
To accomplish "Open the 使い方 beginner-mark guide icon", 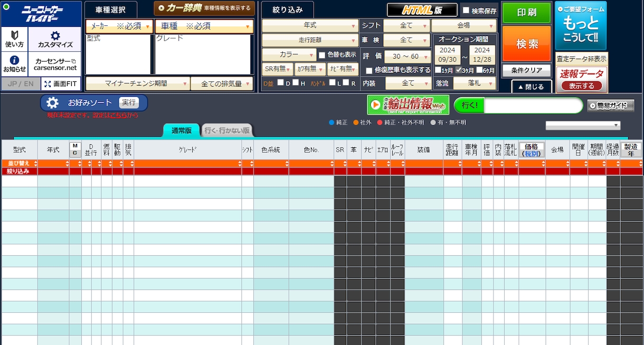I will click(14, 39).
